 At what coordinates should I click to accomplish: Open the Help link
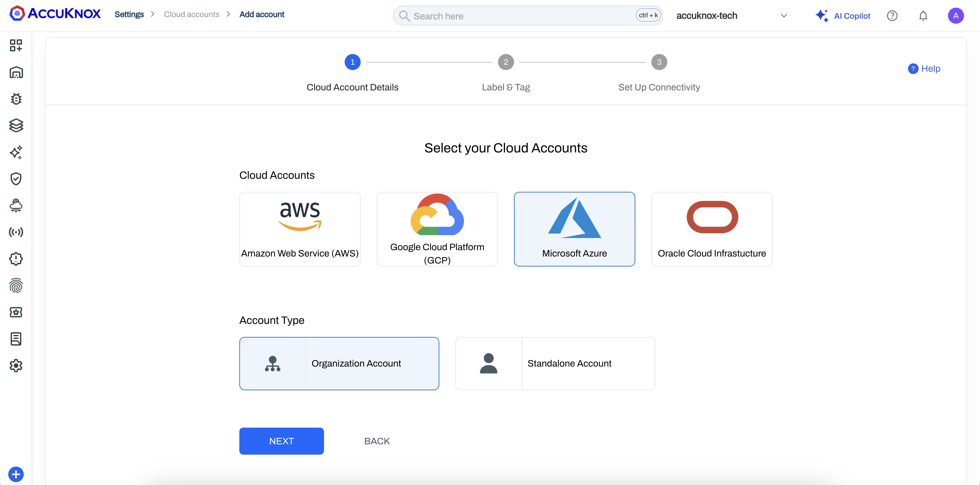pyautogui.click(x=924, y=68)
